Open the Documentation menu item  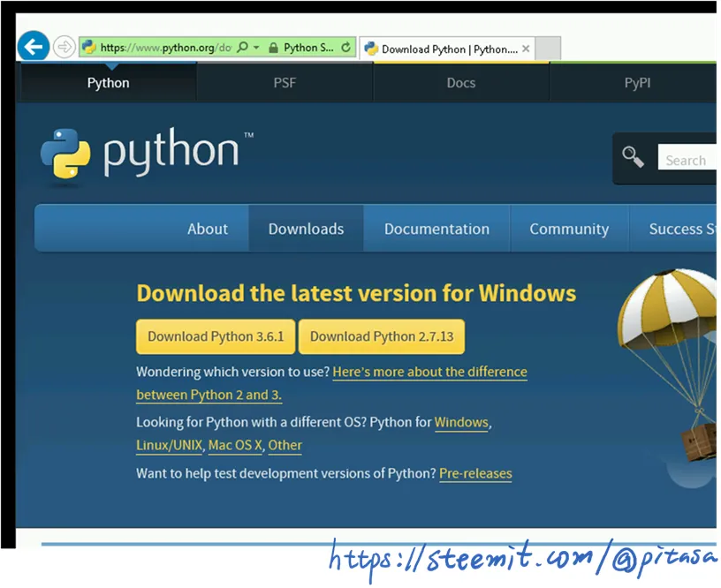click(x=436, y=229)
